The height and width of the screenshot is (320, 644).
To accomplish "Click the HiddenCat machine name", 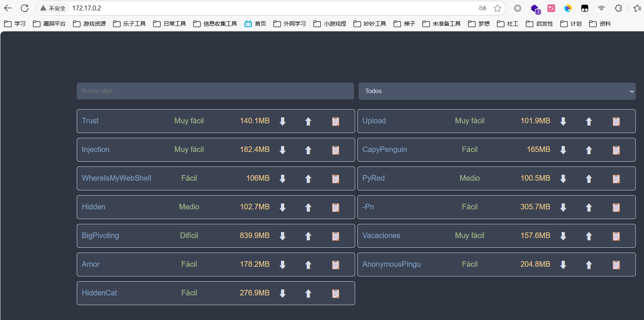I will coord(100,293).
